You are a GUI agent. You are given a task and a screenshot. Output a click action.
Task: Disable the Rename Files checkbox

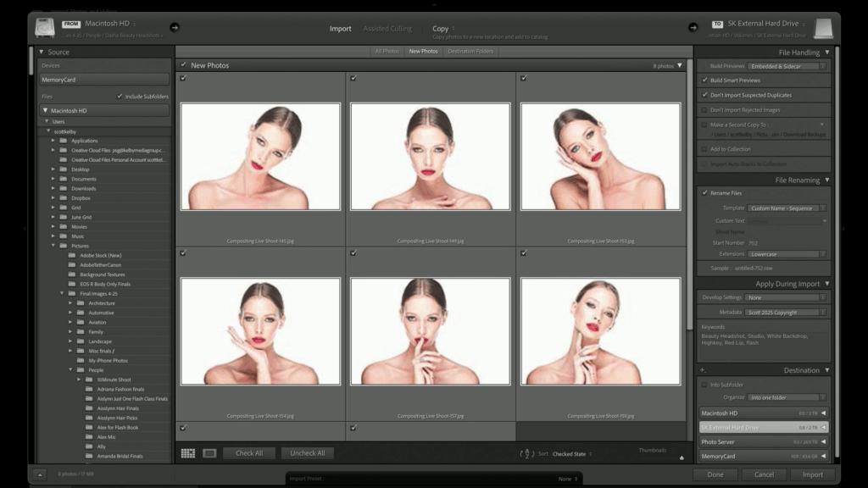coord(704,192)
